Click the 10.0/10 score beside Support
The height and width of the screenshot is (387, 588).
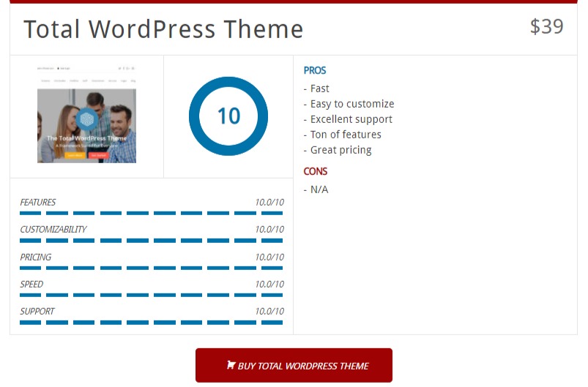click(269, 312)
